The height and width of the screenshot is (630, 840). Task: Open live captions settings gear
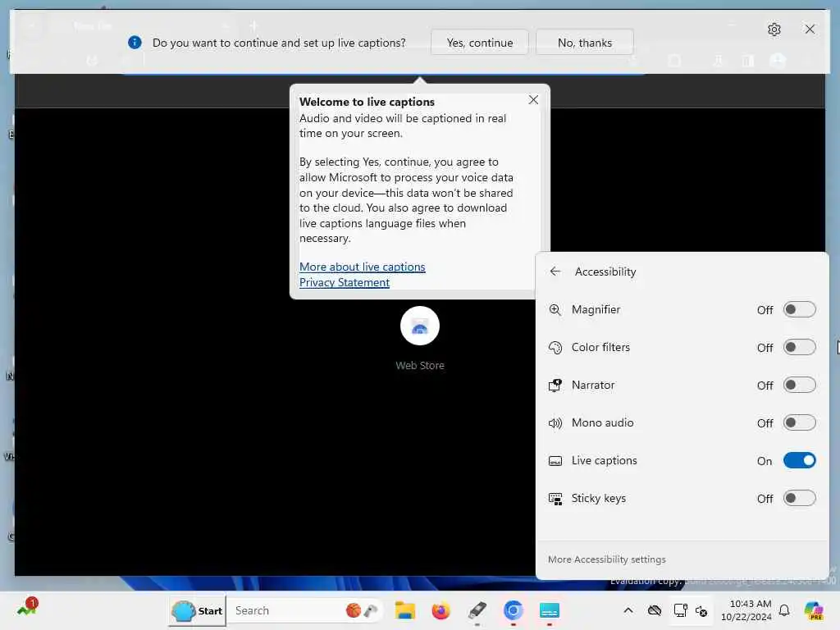(774, 30)
